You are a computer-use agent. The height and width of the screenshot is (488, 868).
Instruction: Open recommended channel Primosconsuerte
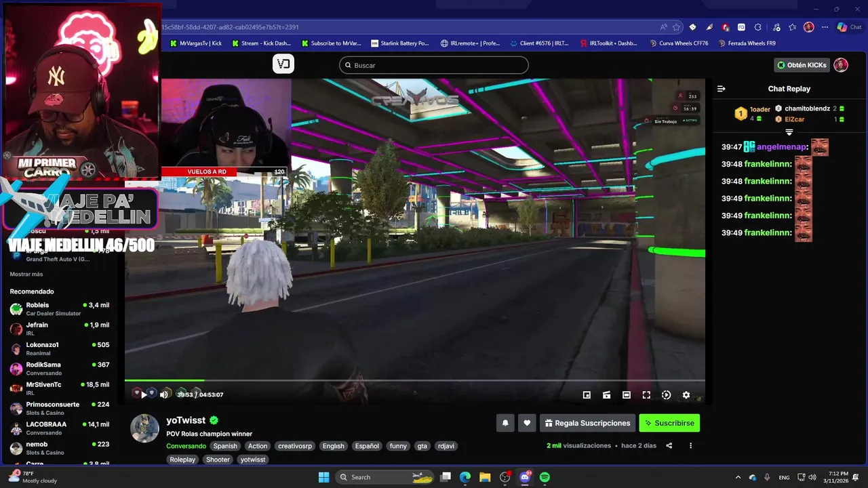pos(60,408)
